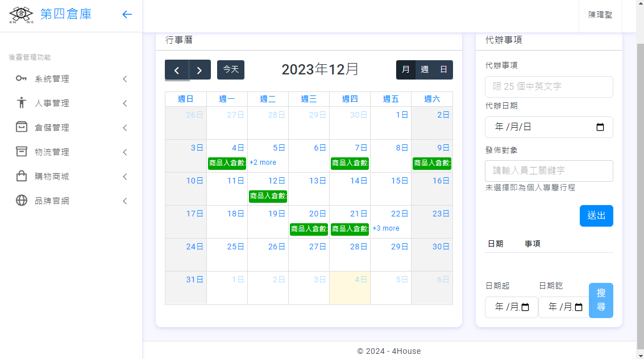Click the person icon for 人事管理

tap(22, 103)
